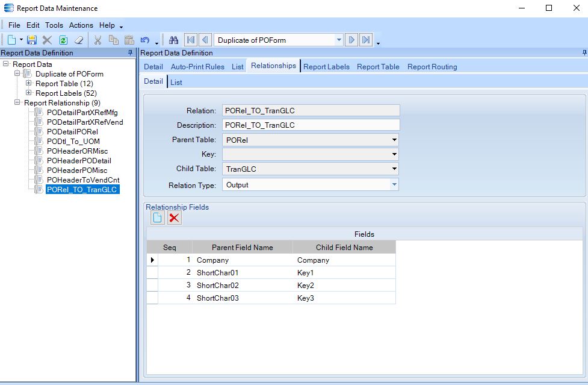Screen dimensions: 588x385
Task: Click the Parent Field Name column header
Action: (x=243, y=247)
